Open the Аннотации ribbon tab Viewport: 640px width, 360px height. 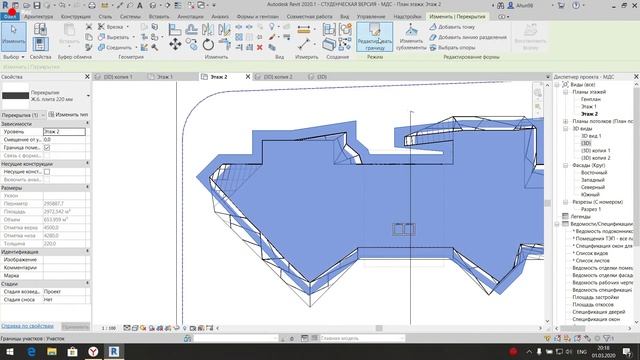[x=190, y=17]
